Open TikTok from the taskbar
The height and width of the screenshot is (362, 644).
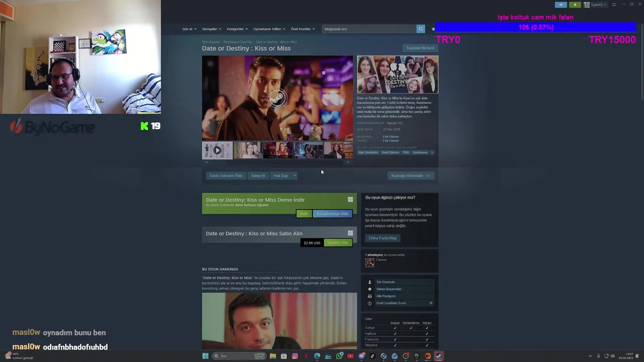(x=372, y=356)
